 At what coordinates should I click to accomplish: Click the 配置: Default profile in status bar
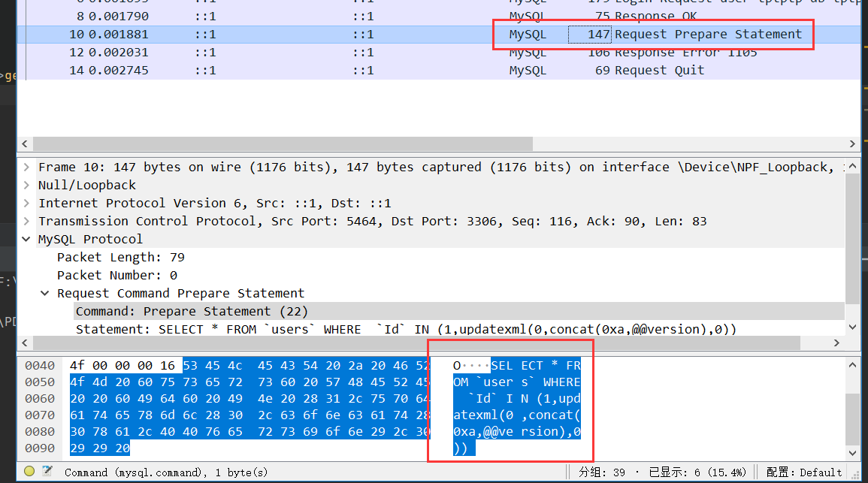click(x=803, y=472)
